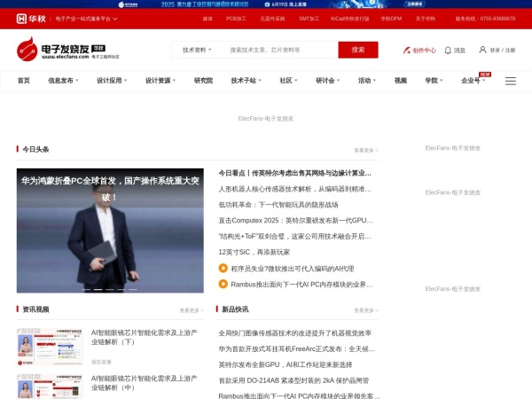Open video title AI智能眼镜芯片…(中)
This screenshot has width=532, height=399.
tap(145, 383)
